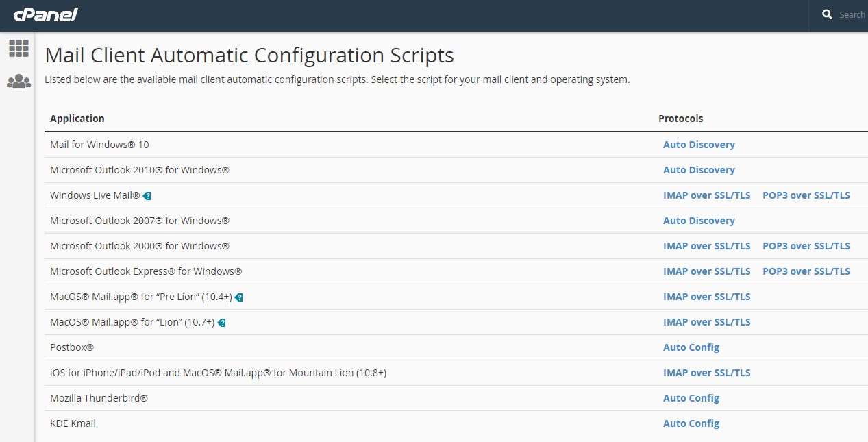Click the Microsoft Outlook 2007 for Windows text

(140, 221)
